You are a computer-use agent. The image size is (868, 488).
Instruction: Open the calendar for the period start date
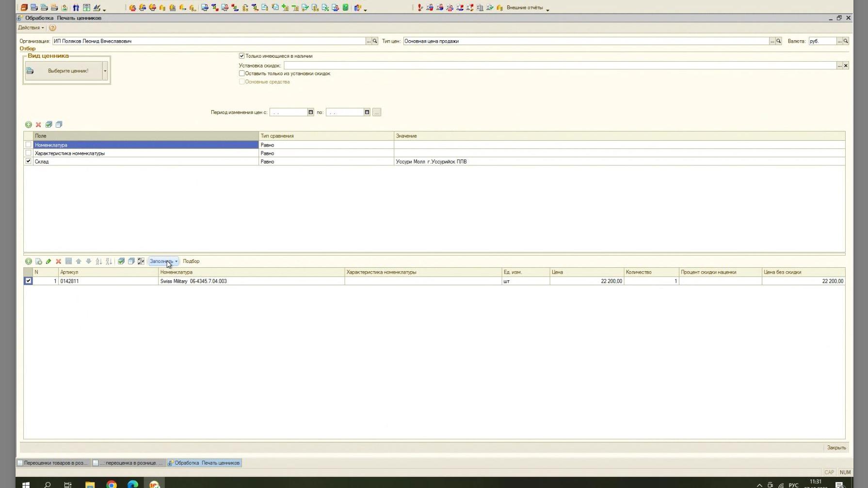311,112
